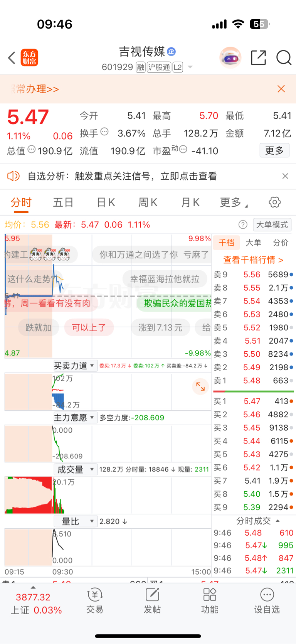
Task: Tap the info icon next to 换手
Action: tap(104, 132)
